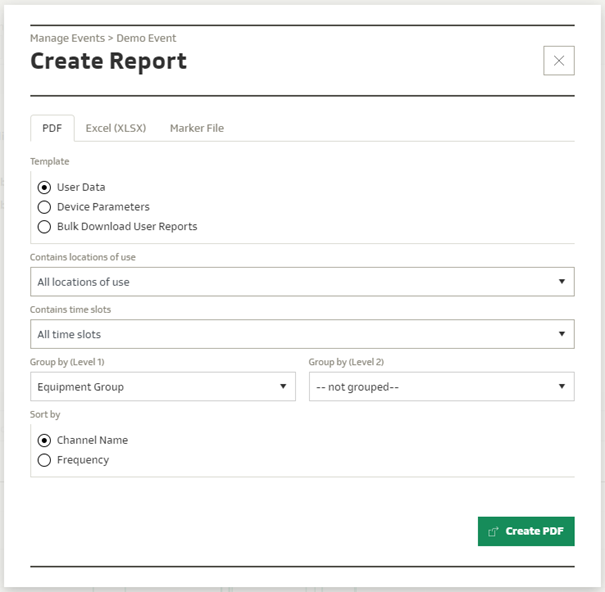
Task: Open Group by Level 2 dropdown
Action: point(440,387)
